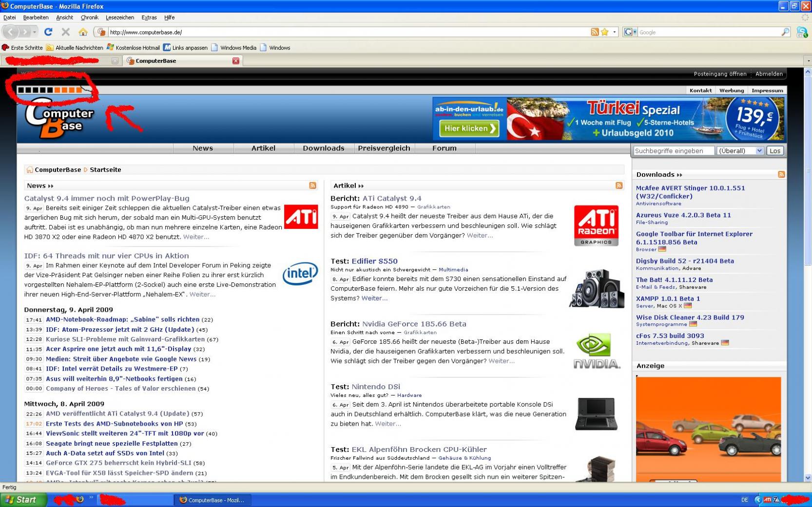Viewport: 812px width, 507px height.
Task: Click the stop loading X icon
Action: 66,32
